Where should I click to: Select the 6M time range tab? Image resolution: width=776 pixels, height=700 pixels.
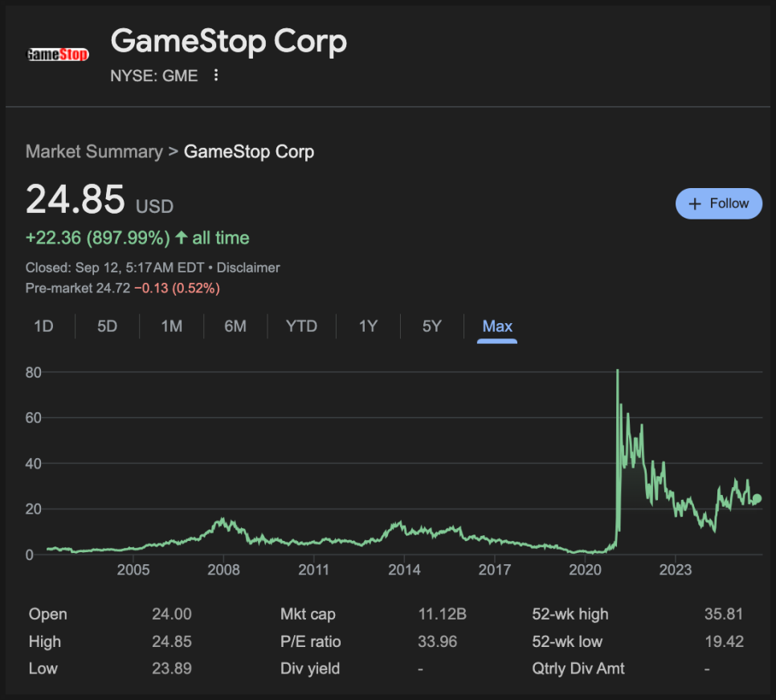(x=235, y=326)
